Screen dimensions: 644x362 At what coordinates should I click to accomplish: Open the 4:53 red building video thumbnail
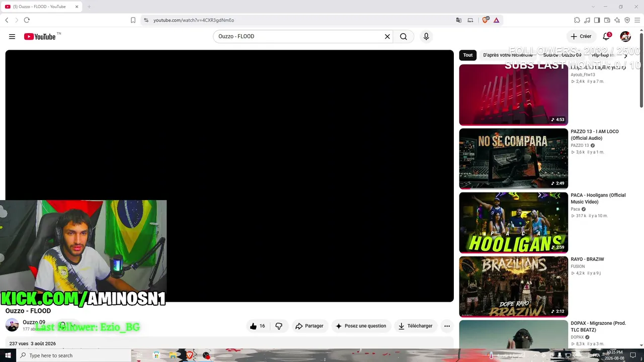coord(514,95)
